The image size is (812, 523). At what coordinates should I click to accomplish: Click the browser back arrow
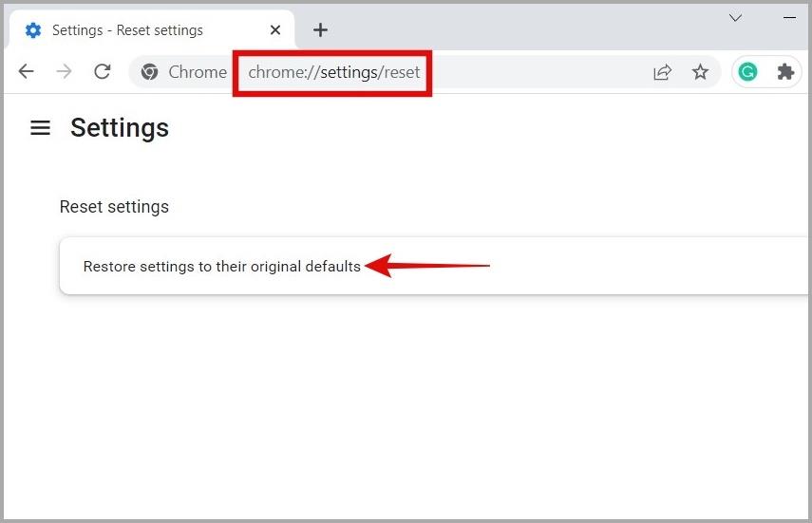26,71
